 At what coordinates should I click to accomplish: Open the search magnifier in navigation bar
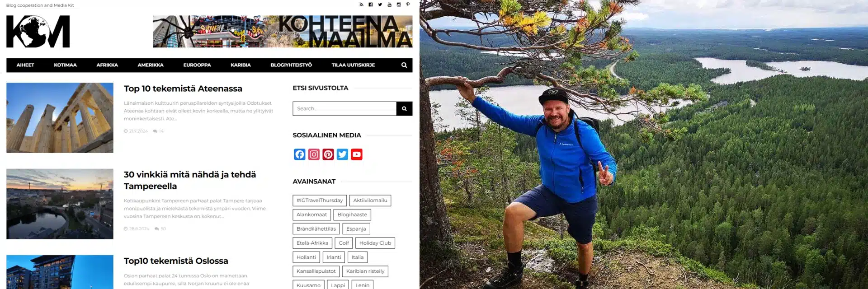[x=404, y=65]
